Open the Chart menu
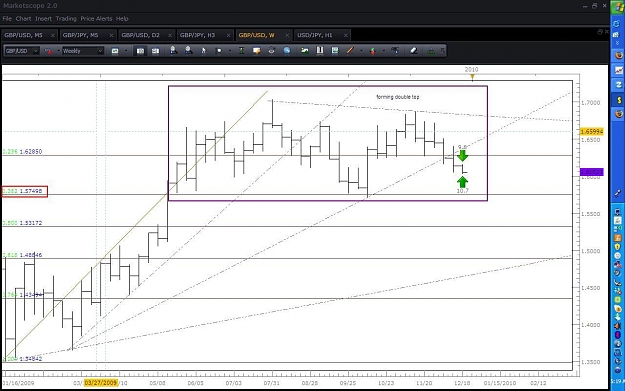 (x=24, y=19)
